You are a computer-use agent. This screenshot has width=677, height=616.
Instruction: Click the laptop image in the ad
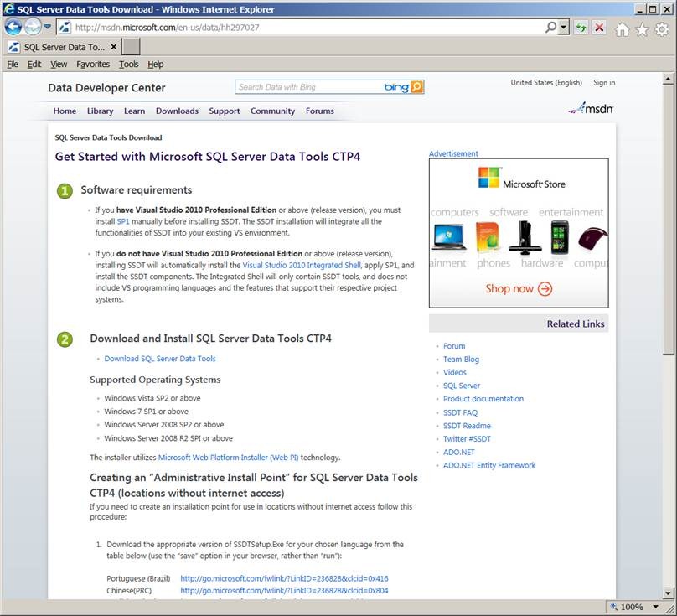[449, 236]
